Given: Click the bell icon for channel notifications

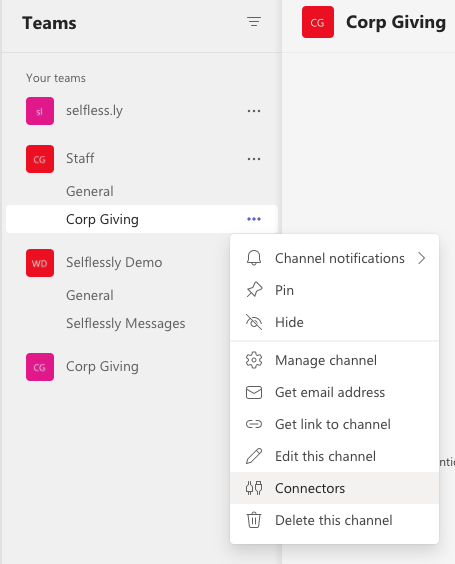Looking at the screenshot, I should pos(254,258).
